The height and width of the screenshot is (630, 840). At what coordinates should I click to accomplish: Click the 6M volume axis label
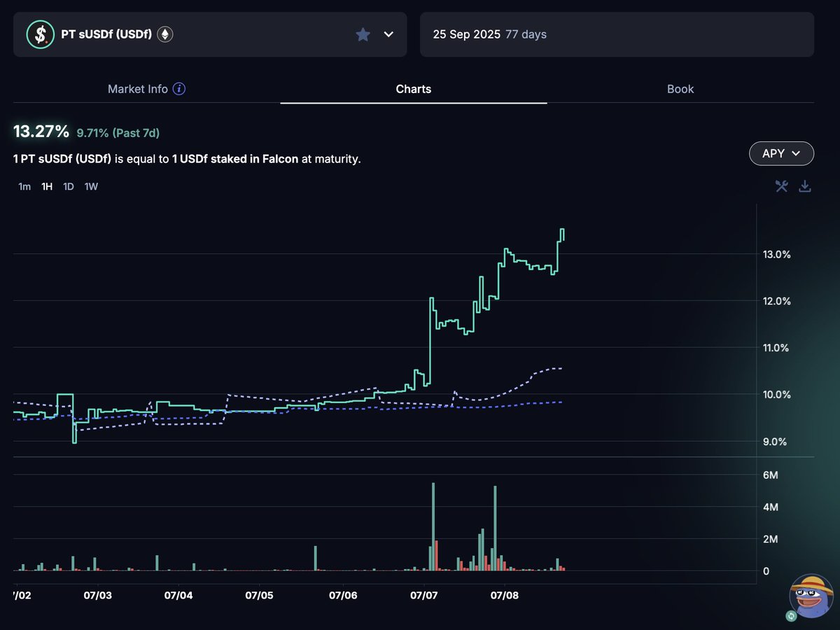(770, 475)
